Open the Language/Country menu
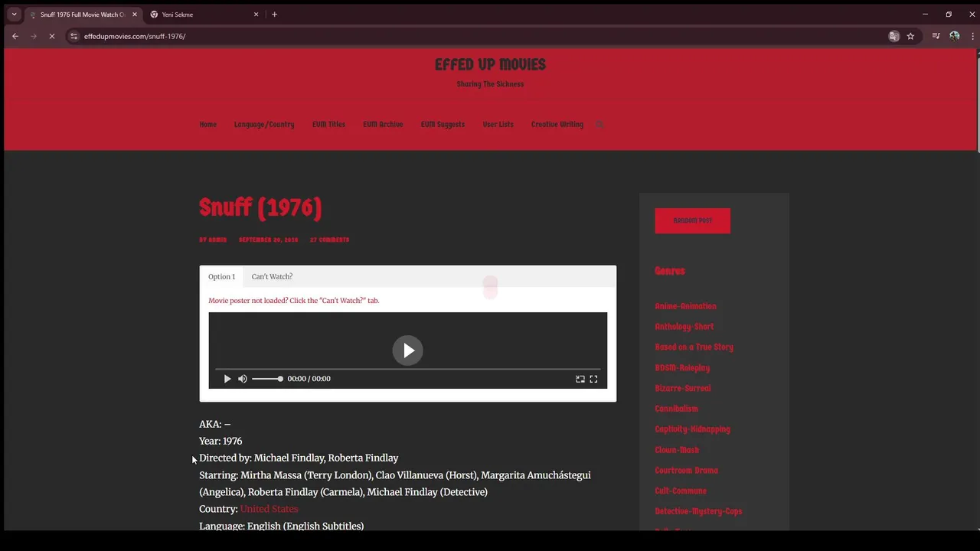The height and width of the screenshot is (551, 980). tap(264, 125)
